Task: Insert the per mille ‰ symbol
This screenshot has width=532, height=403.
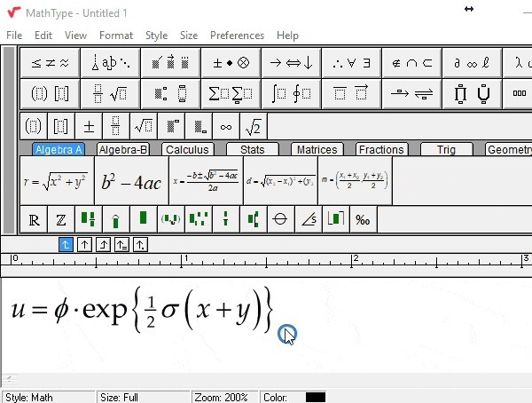Action: (363, 219)
